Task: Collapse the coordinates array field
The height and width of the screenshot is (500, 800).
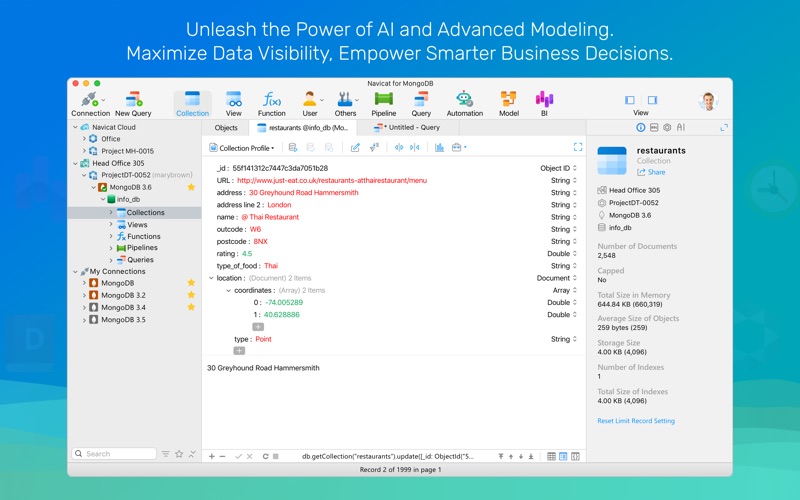Action: (x=229, y=290)
